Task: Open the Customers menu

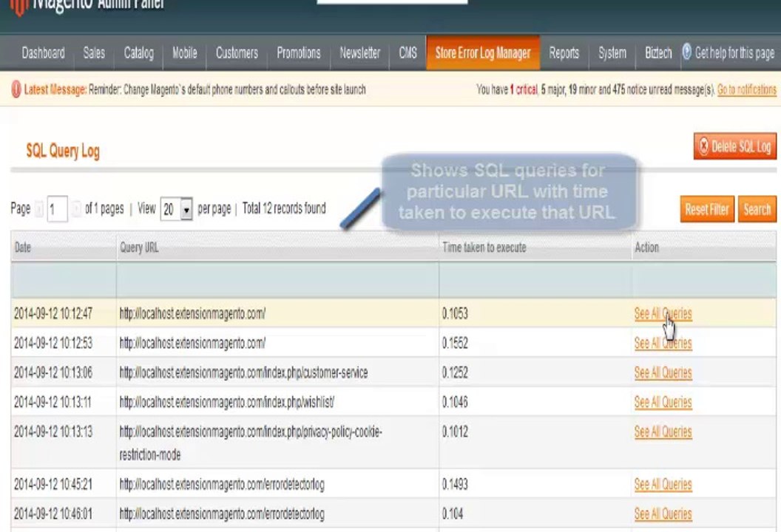Action: point(237,52)
